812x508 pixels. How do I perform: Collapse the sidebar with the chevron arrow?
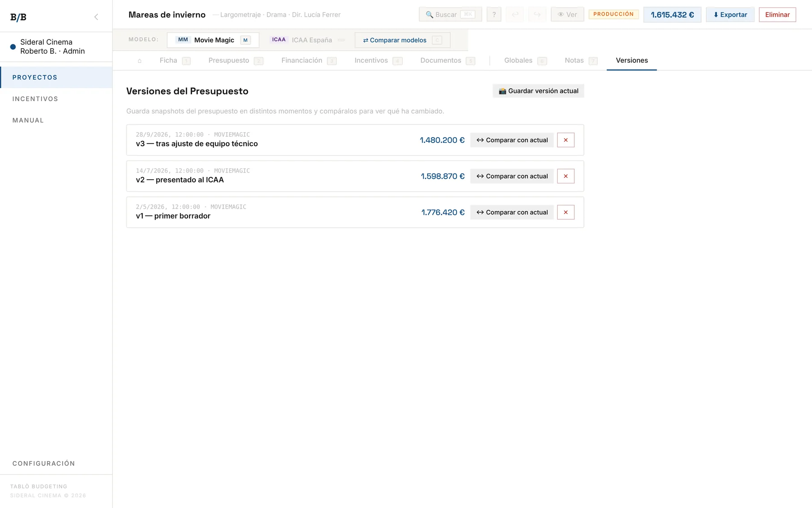96,17
